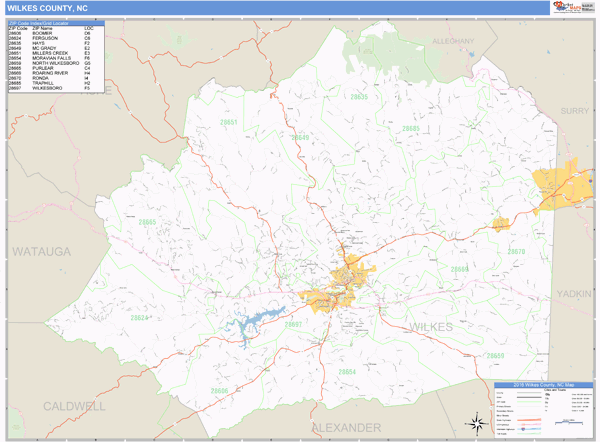Click the blue lake west of Wilkesboro
Viewport: 600px width, 442px height.
pyautogui.click(x=255, y=320)
